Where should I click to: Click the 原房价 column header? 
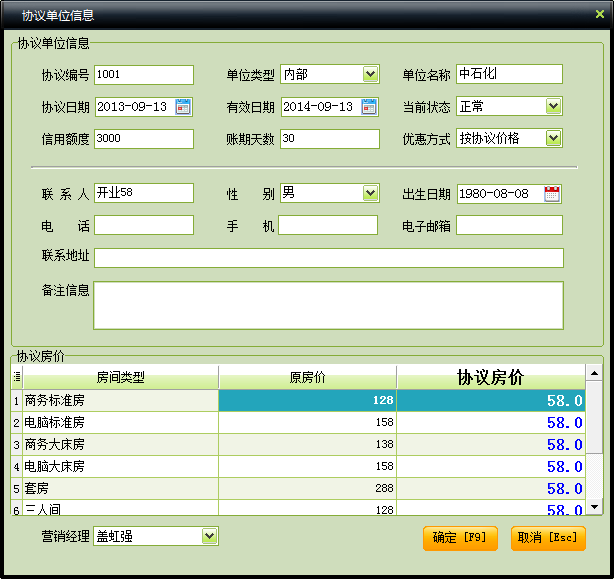[x=307, y=377]
